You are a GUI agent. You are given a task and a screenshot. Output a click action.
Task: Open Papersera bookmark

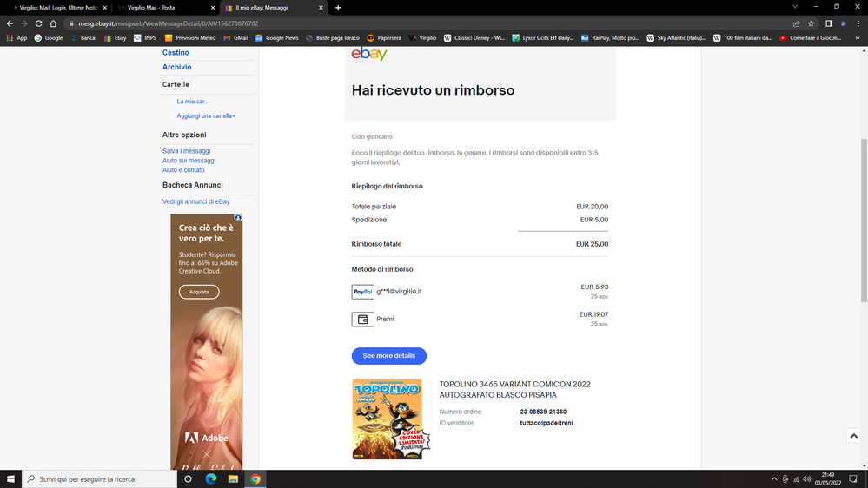click(384, 38)
